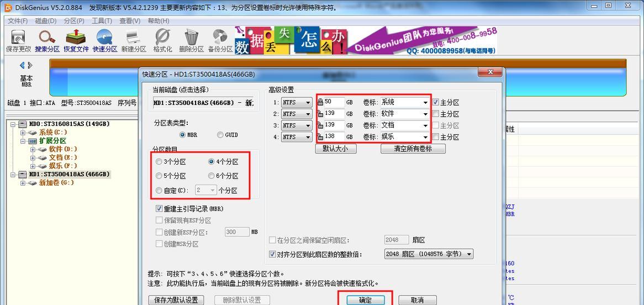Collapse the 扩展分区 tree node
Screen dimensions: 644x305
23,141
